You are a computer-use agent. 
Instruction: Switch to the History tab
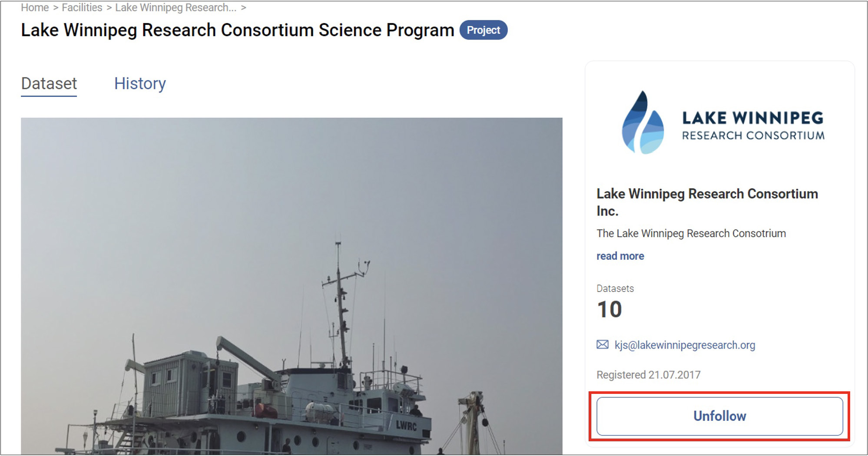(x=140, y=83)
